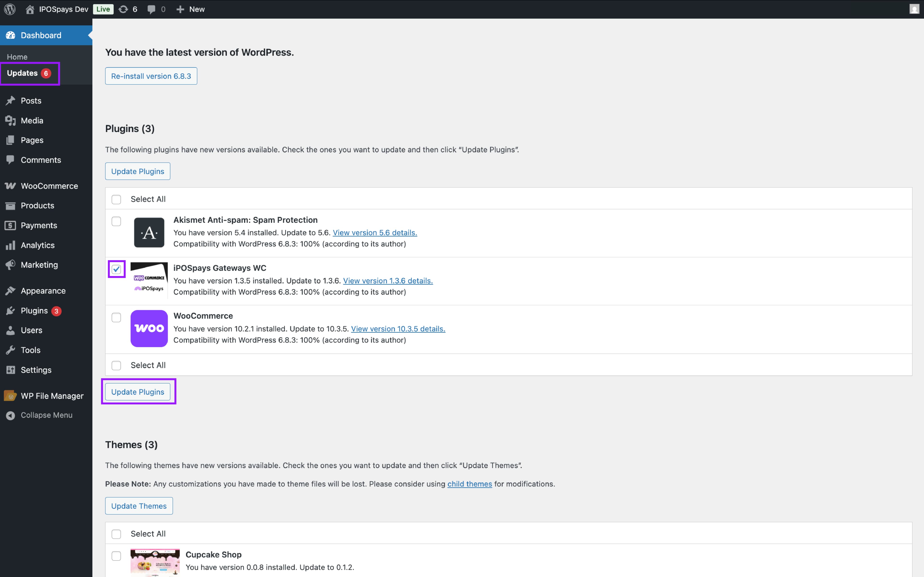Check the Akismet Anti-spam checkbox
Image resolution: width=924 pixels, height=577 pixels.
click(x=116, y=221)
